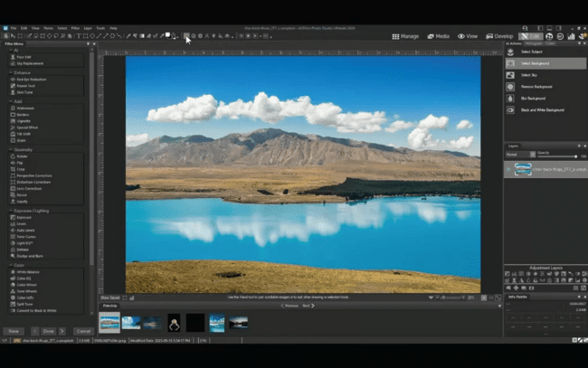Click the Add Mask icon under Adjustment Layers
Image resolution: width=588 pixels, height=368 pixels.
pos(531,288)
